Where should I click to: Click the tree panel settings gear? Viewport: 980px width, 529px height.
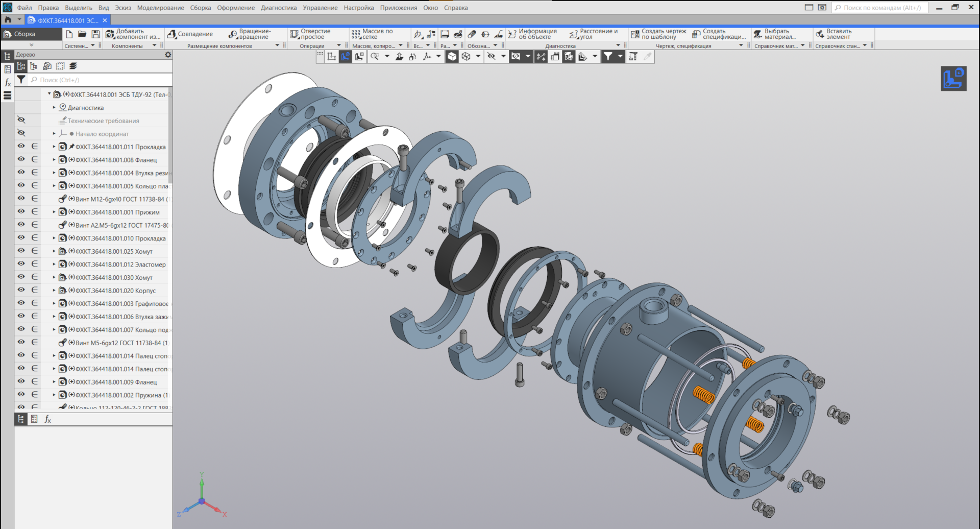click(x=168, y=55)
